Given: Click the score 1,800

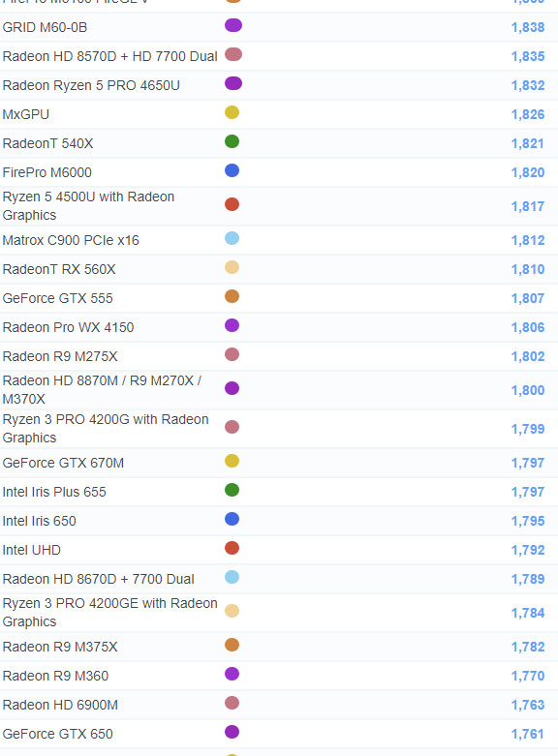Looking at the screenshot, I should (528, 390).
